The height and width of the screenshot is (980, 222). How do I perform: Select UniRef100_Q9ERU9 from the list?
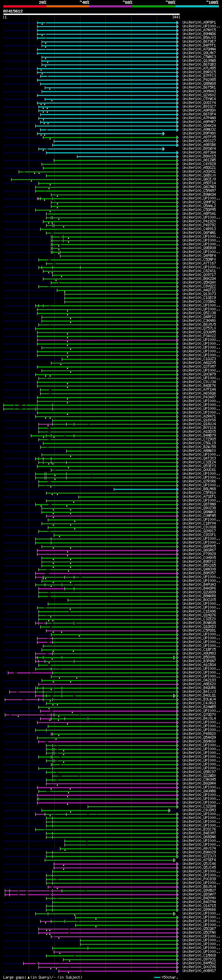(199, 248)
